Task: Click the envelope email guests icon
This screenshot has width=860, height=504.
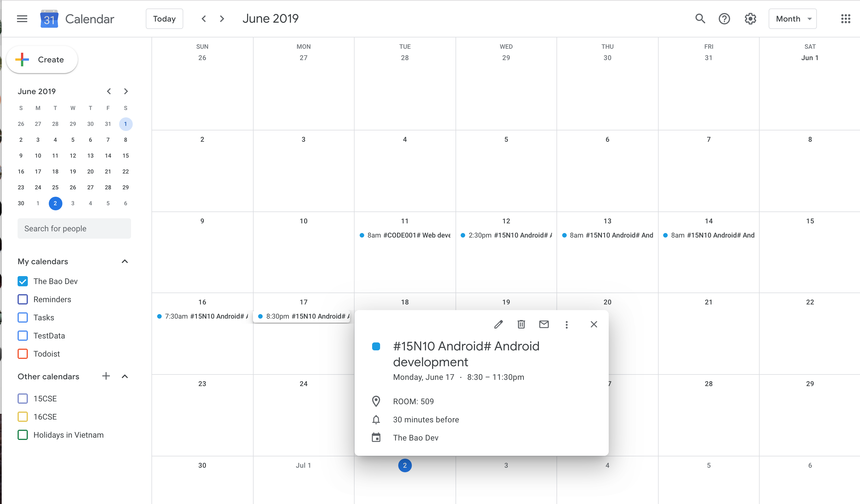Action: click(x=544, y=324)
